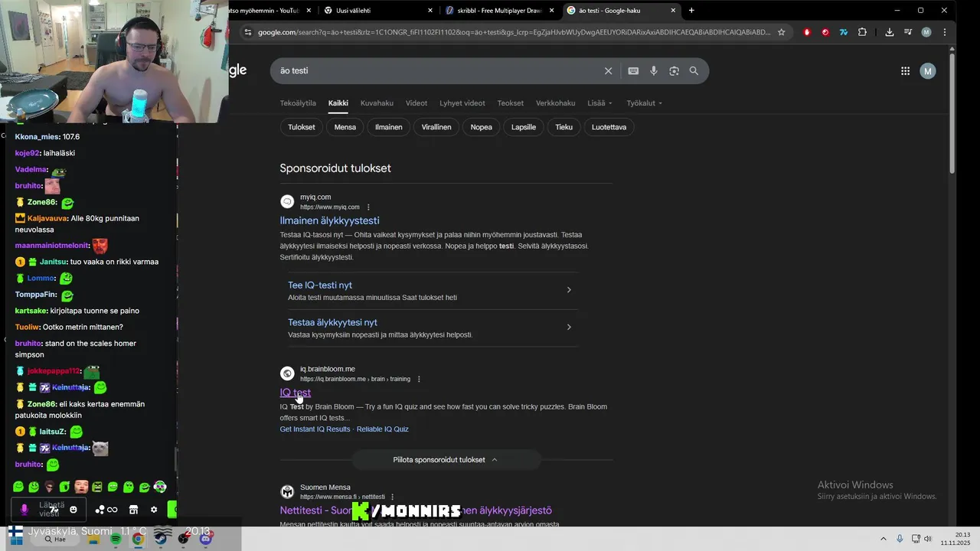980x551 pixels.
Task: Open Google Lens image search
Action: pos(674,71)
